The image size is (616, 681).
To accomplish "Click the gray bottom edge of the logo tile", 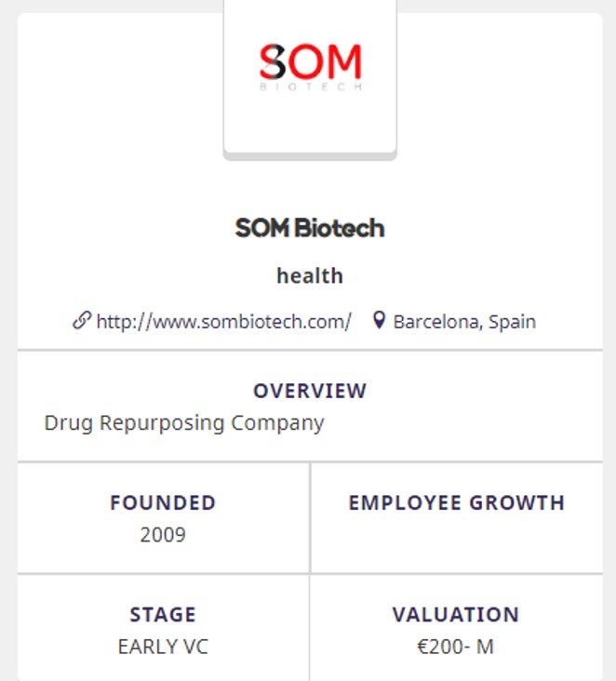I will [x=310, y=155].
